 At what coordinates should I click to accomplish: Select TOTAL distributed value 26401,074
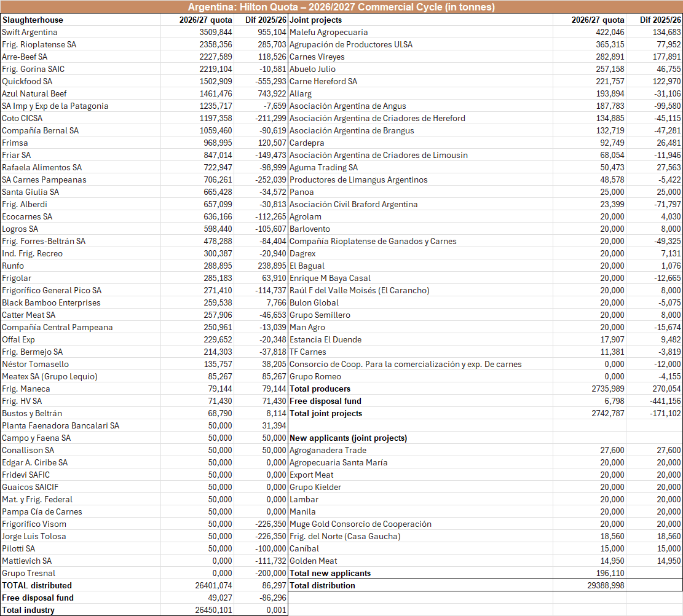(197, 585)
